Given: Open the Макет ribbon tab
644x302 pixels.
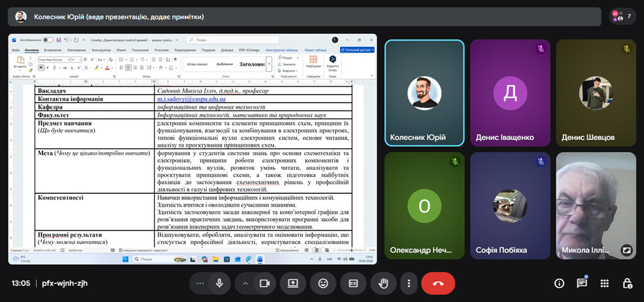Looking at the screenshot, I should pos(122,50).
